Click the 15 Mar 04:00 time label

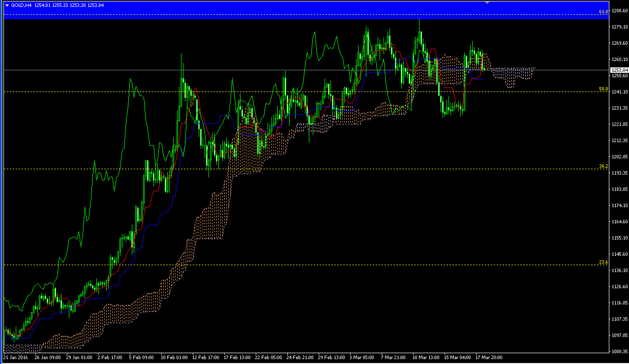tap(456, 357)
